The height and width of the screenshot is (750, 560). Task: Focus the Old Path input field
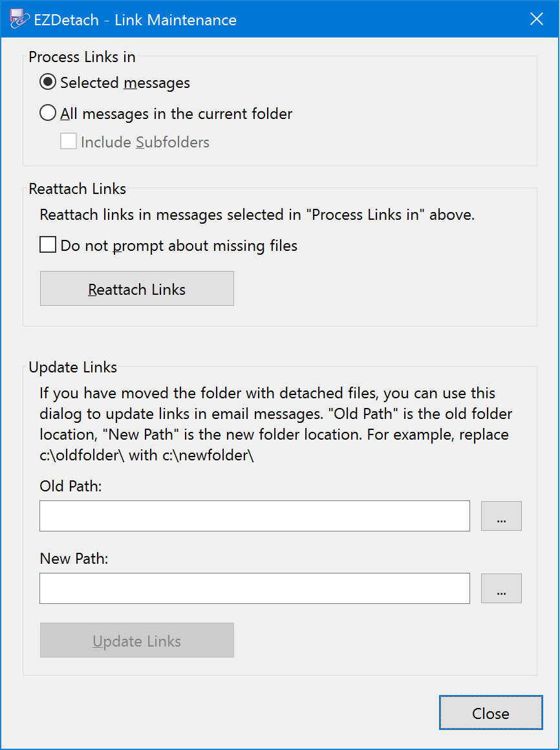coord(255,516)
